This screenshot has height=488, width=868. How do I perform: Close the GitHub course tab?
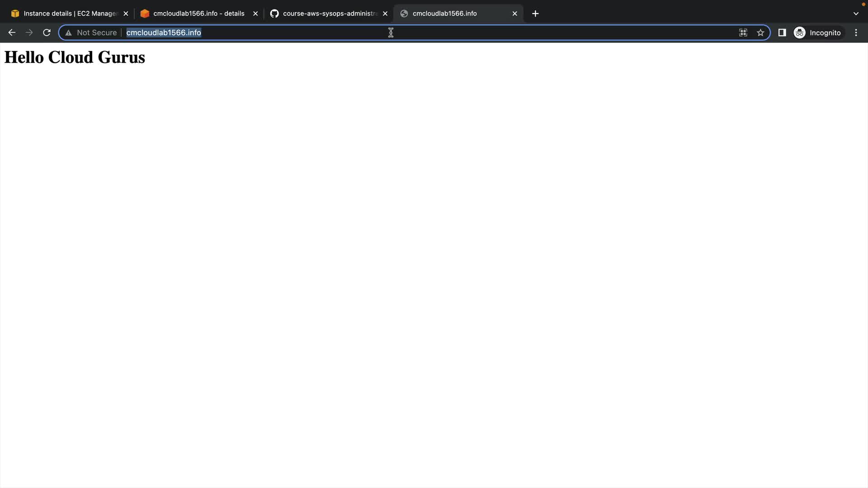click(385, 14)
